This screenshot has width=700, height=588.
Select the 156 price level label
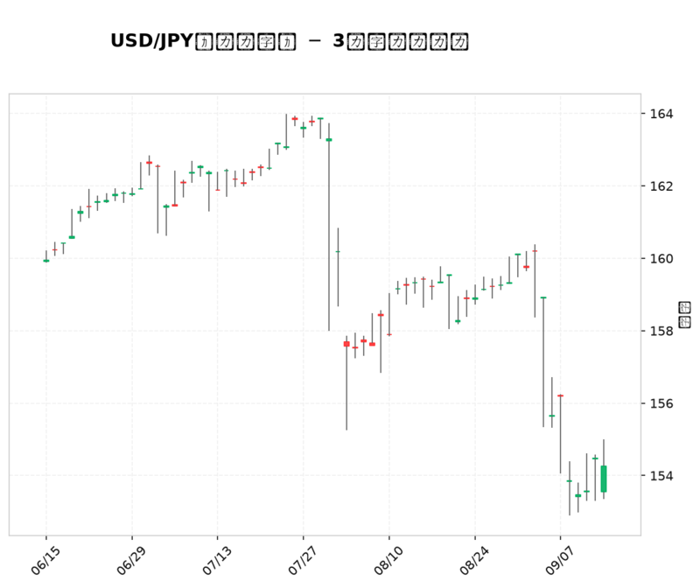click(x=661, y=403)
